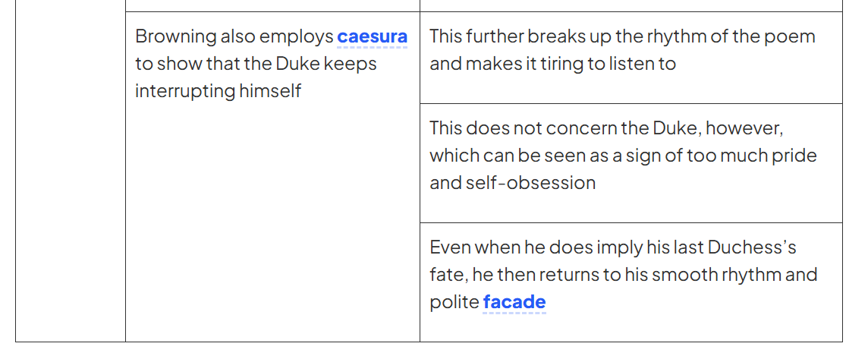
Task: Click the paragraph starting "This does not concern"
Action: click(x=622, y=155)
